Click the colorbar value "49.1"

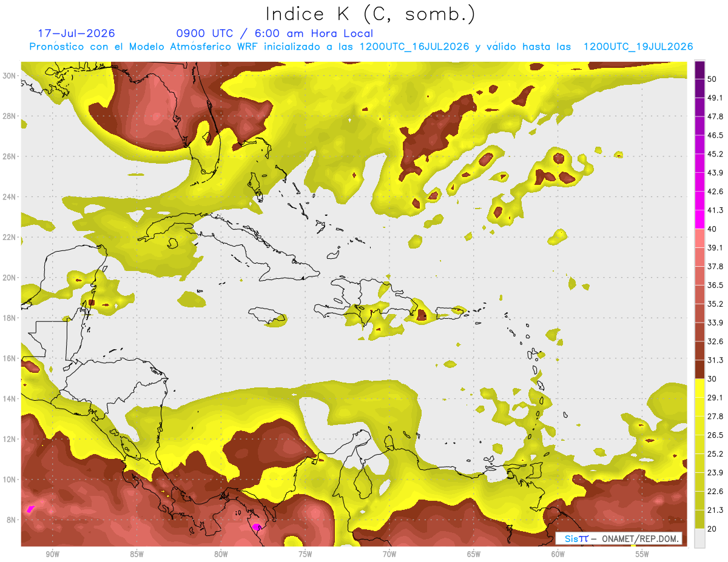pos(715,98)
